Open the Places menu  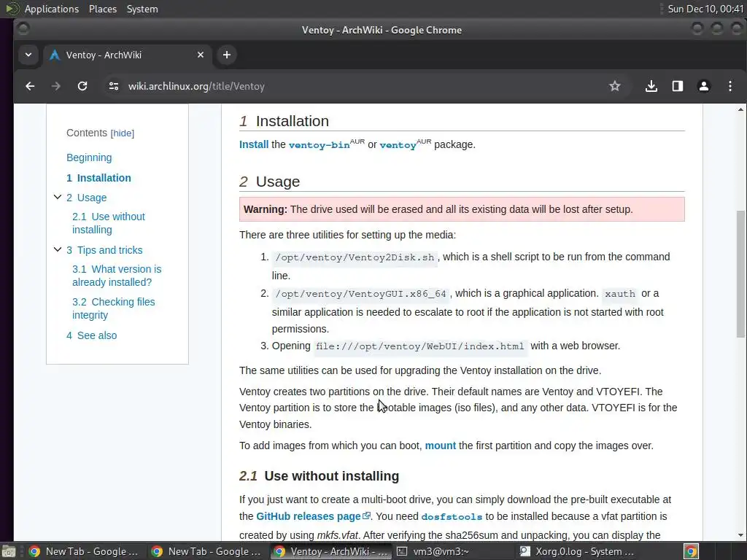[x=103, y=9]
